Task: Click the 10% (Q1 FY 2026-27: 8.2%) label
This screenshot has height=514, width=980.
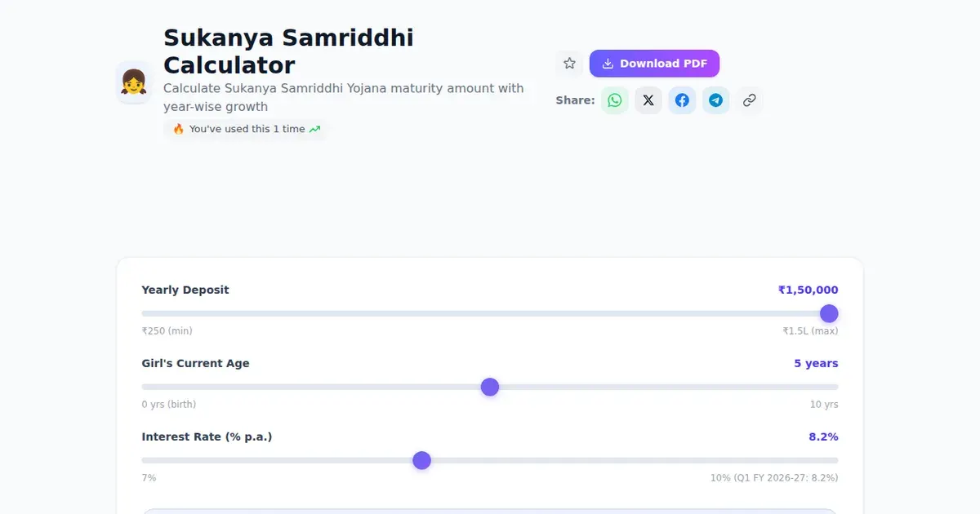Action: (774, 478)
